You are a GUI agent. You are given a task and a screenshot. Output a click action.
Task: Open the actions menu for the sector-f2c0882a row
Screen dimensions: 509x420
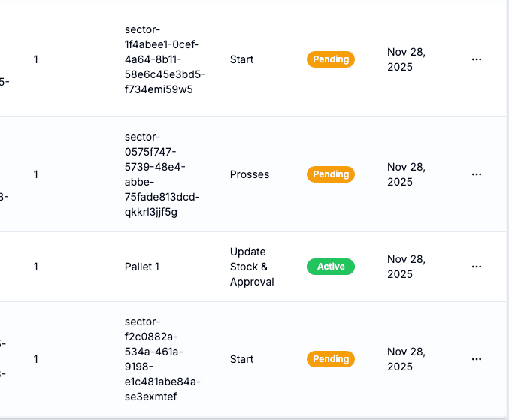click(476, 359)
